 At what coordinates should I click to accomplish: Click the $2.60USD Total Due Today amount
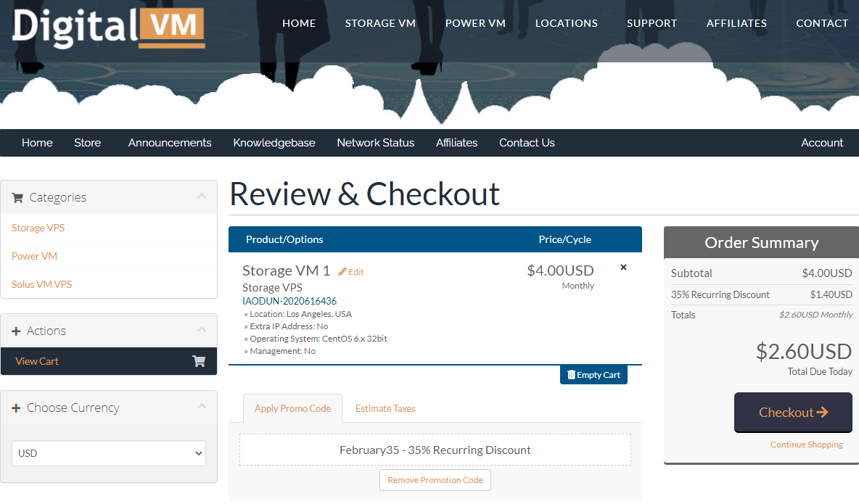804,352
